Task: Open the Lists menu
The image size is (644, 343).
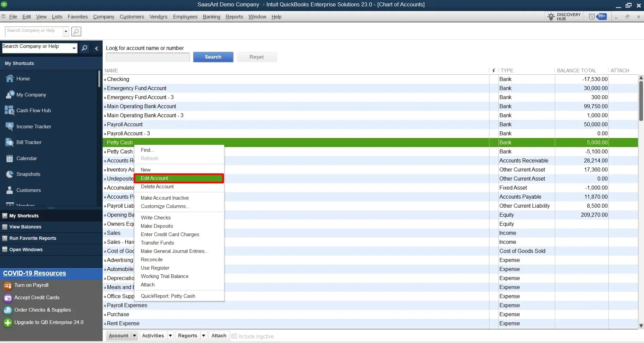Action: [57, 17]
